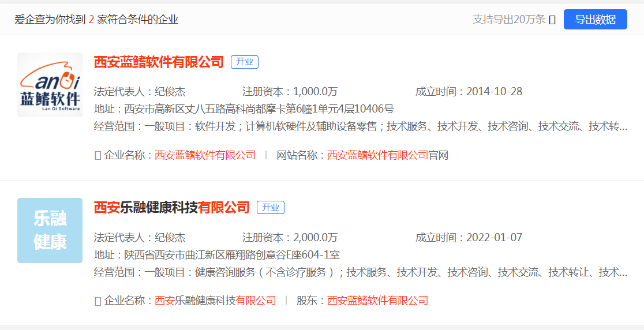The height and width of the screenshot is (330, 644).
Task: Click the result count text 爱企查为你找到 2 家
Action: [x=96, y=19]
